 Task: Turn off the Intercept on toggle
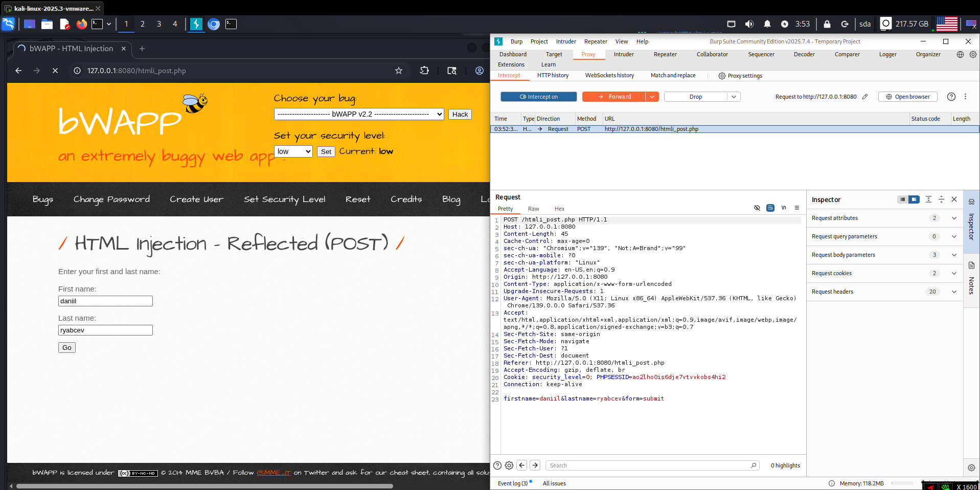(x=538, y=97)
